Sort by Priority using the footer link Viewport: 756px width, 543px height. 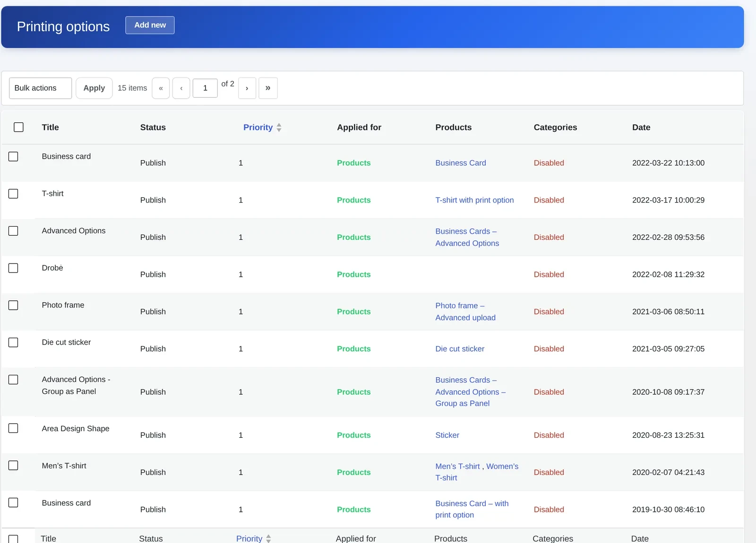tap(249, 539)
